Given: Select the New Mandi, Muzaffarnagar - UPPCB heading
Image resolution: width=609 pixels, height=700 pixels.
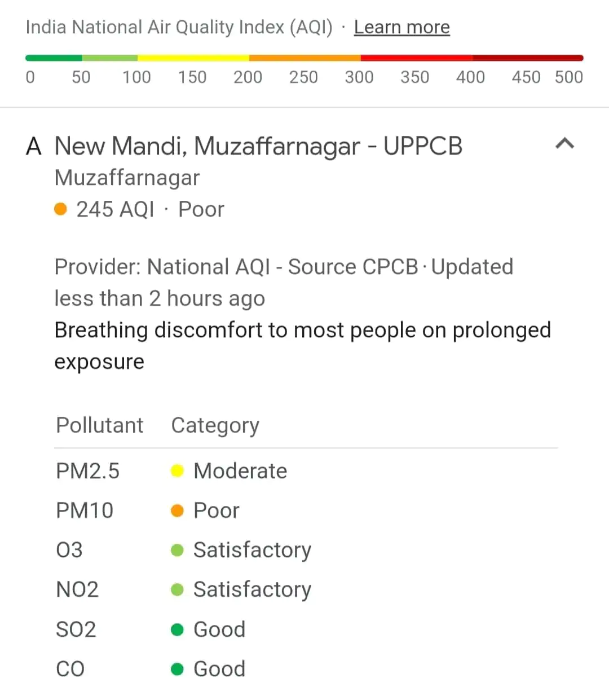Looking at the screenshot, I should (258, 146).
